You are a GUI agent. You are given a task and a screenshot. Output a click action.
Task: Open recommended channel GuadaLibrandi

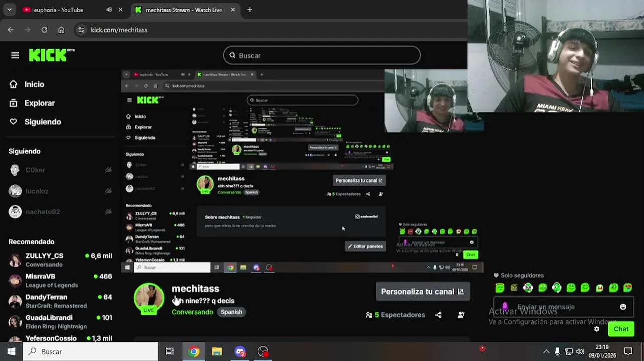click(60, 321)
